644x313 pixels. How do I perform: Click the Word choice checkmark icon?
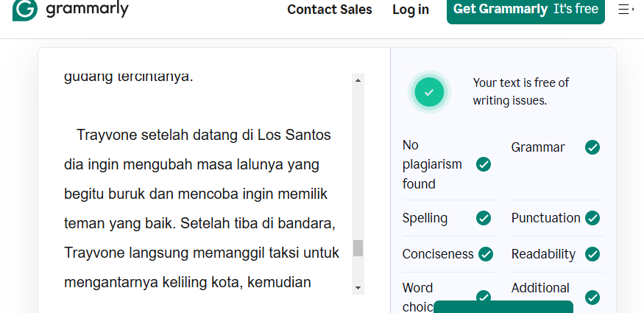coord(484,296)
